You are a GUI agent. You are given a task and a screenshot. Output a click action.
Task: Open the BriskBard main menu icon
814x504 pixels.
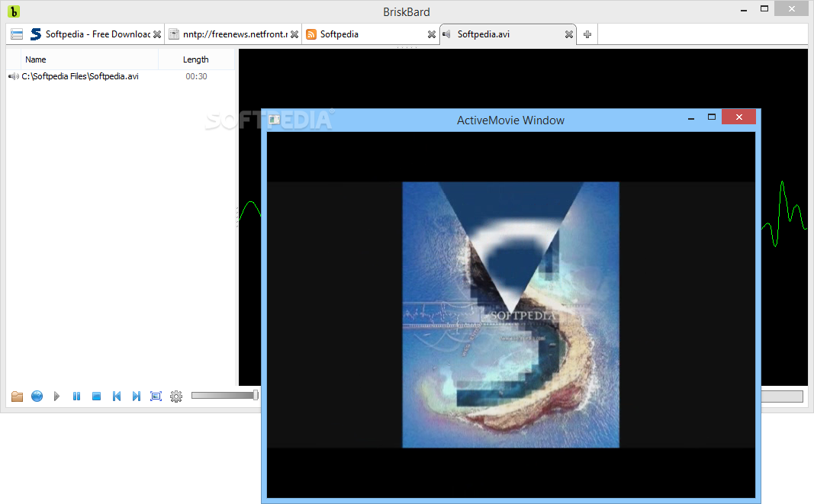[17, 34]
